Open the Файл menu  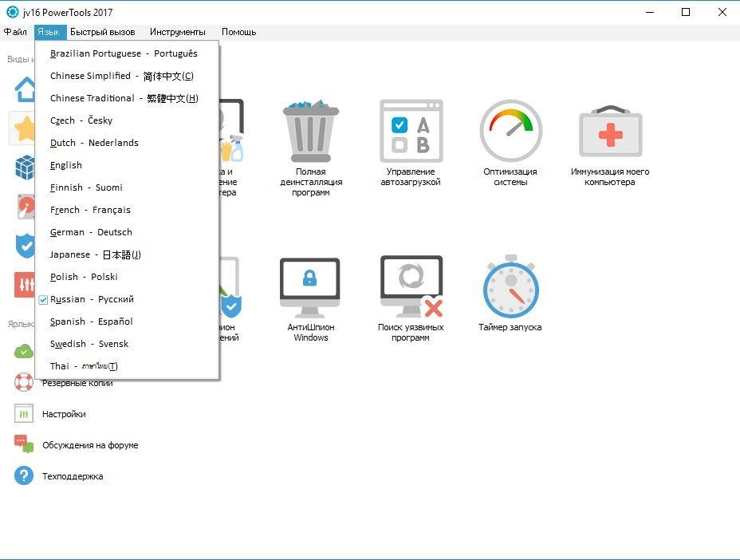tap(15, 32)
